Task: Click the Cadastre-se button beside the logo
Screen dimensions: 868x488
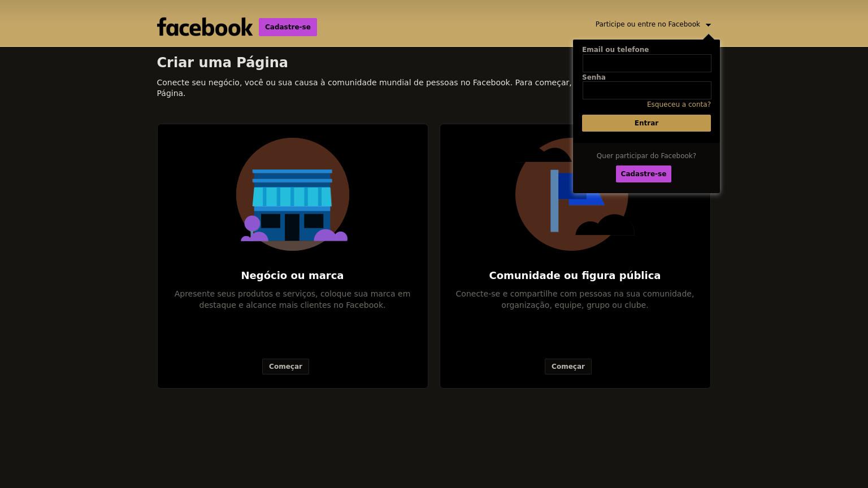Action: (x=288, y=27)
